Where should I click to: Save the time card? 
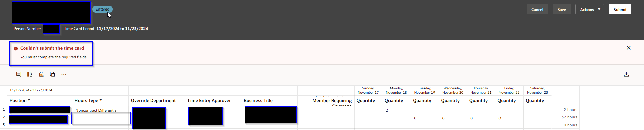click(x=562, y=9)
